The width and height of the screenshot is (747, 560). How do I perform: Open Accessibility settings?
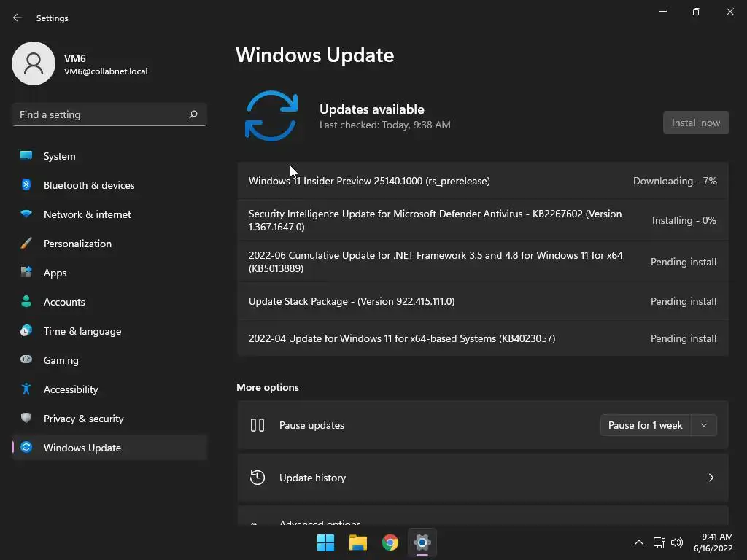[x=109, y=389]
